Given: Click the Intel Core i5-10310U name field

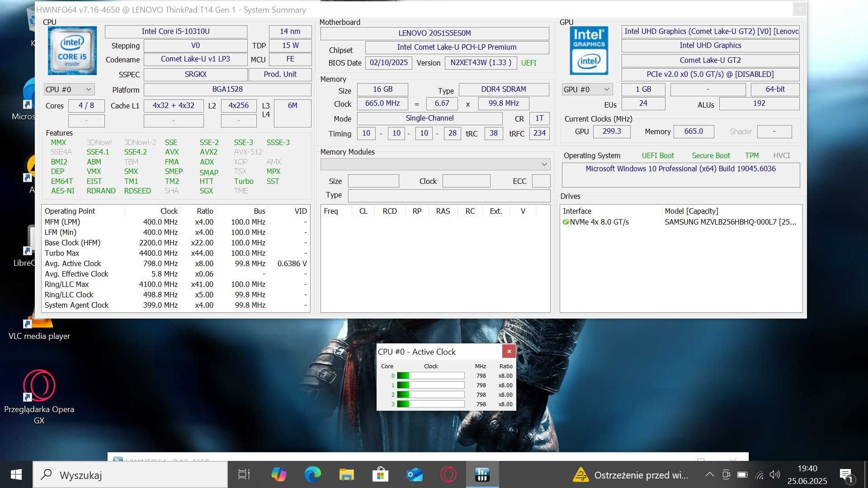Looking at the screenshot, I should point(176,31).
